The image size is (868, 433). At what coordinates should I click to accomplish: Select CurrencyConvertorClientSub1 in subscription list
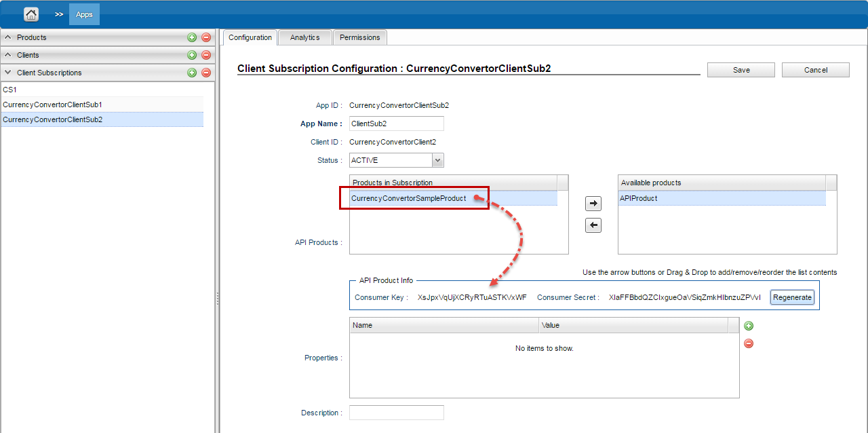click(x=52, y=105)
